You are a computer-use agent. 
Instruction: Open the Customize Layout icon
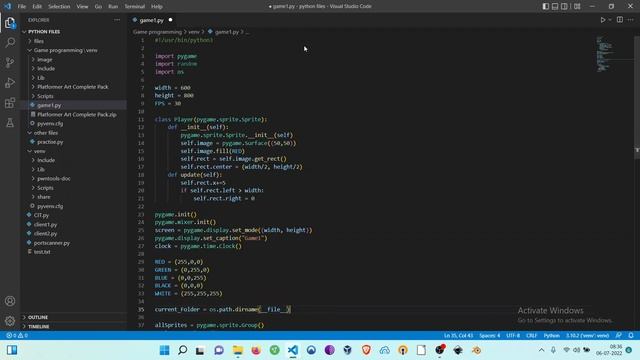[x=577, y=6]
